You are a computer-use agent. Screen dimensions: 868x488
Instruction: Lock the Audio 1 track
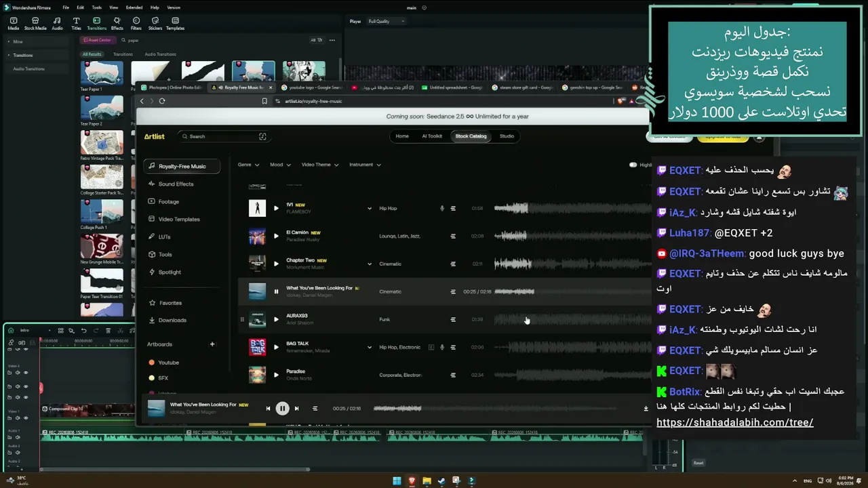coord(10,437)
